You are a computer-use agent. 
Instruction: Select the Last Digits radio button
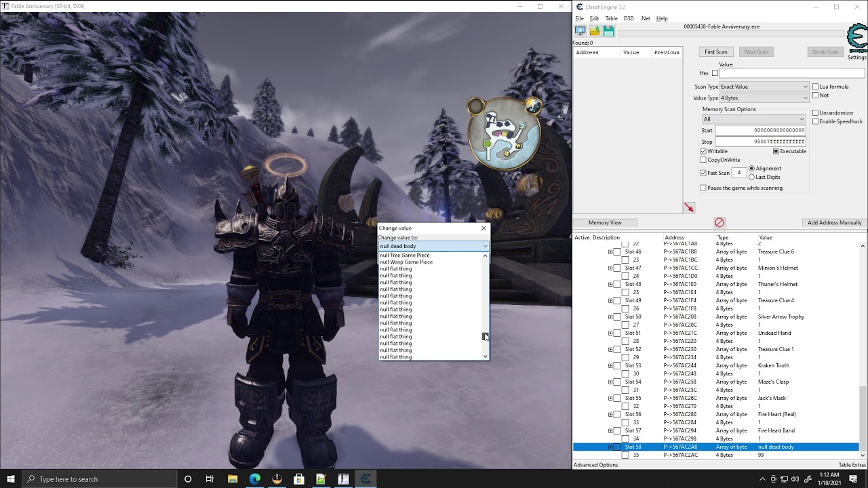(752, 176)
